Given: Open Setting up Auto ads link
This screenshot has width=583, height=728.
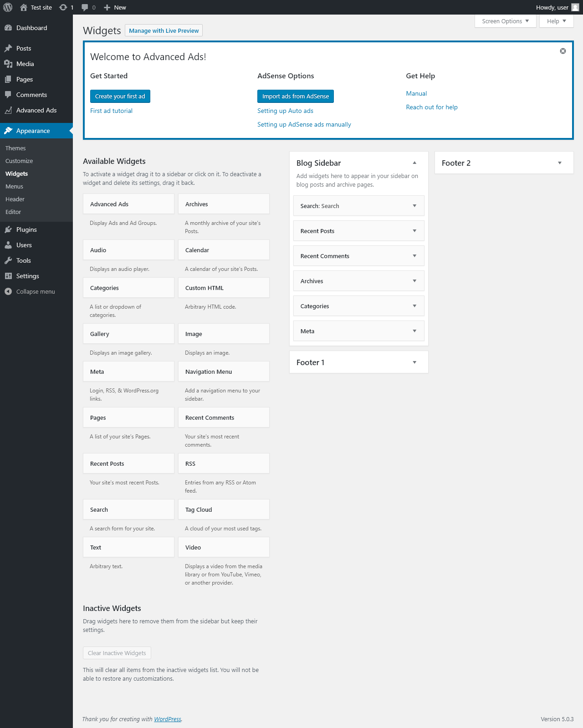Looking at the screenshot, I should click(285, 111).
